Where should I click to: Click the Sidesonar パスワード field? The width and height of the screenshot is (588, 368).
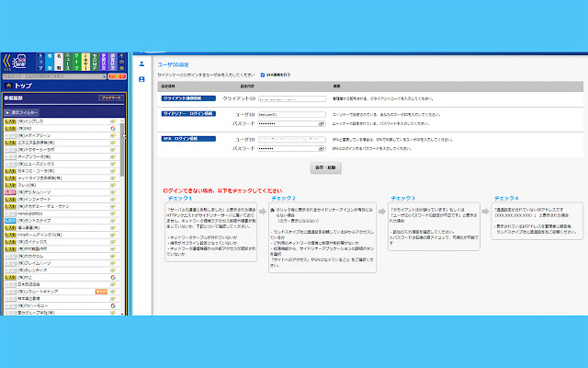[x=292, y=123]
